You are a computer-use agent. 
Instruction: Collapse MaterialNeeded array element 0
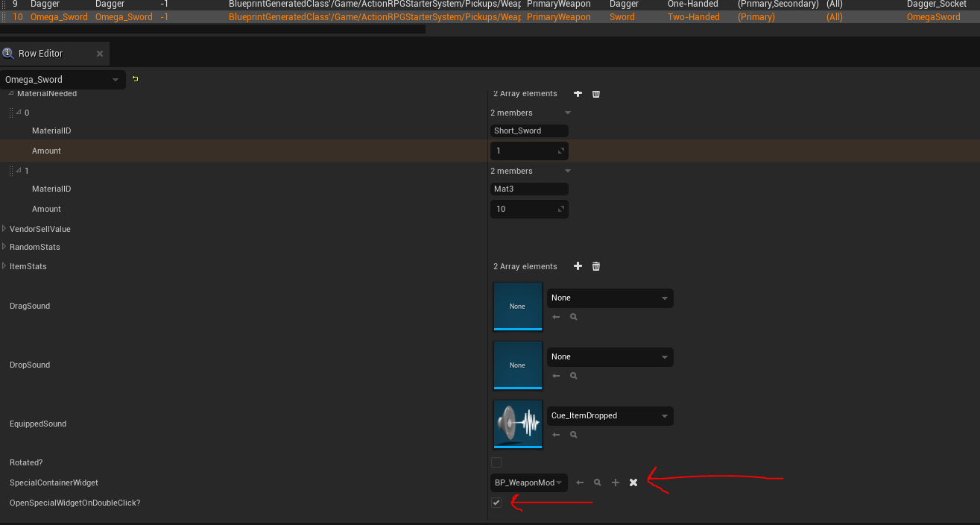point(19,113)
